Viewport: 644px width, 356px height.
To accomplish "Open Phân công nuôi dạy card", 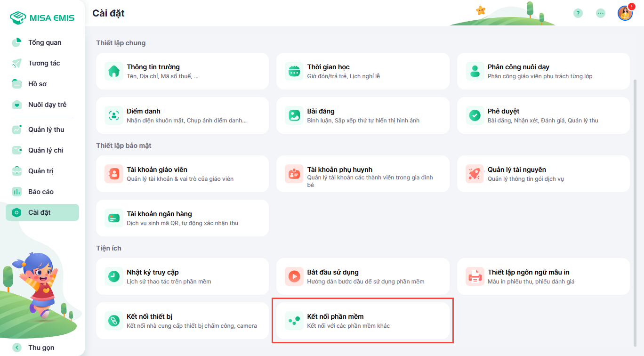I will click(543, 71).
